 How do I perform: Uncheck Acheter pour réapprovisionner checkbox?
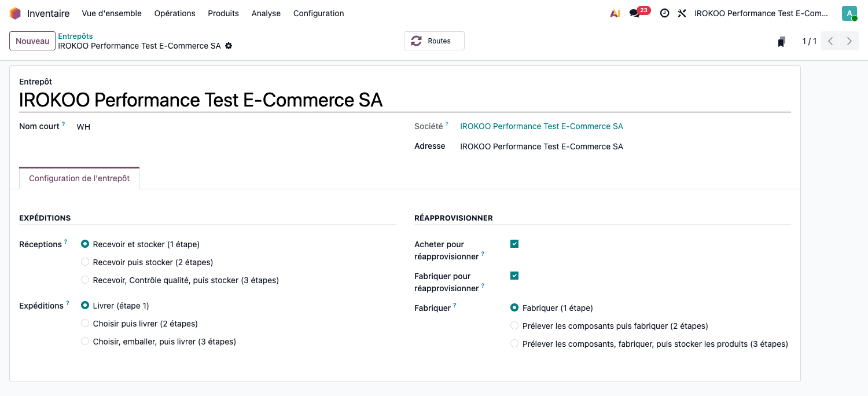tap(514, 244)
